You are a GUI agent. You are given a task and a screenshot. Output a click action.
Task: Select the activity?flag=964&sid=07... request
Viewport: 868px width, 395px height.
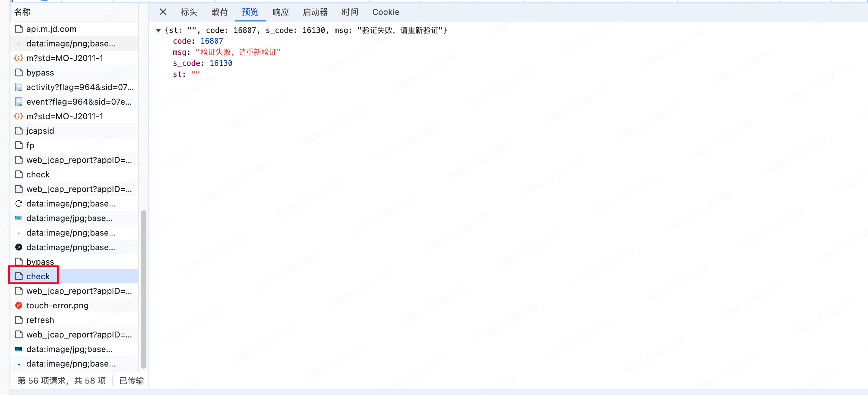point(74,87)
